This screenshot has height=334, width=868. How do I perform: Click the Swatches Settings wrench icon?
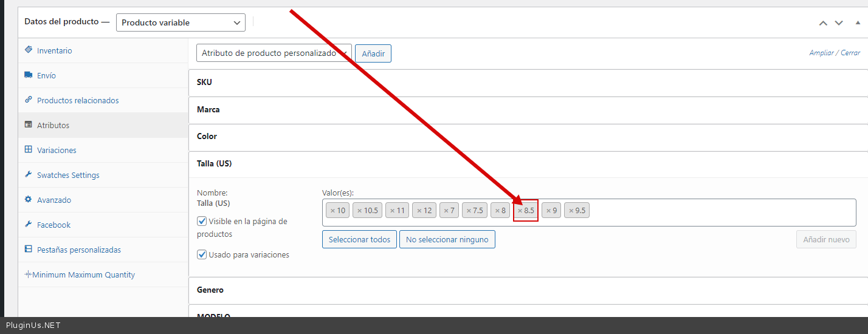click(28, 174)
